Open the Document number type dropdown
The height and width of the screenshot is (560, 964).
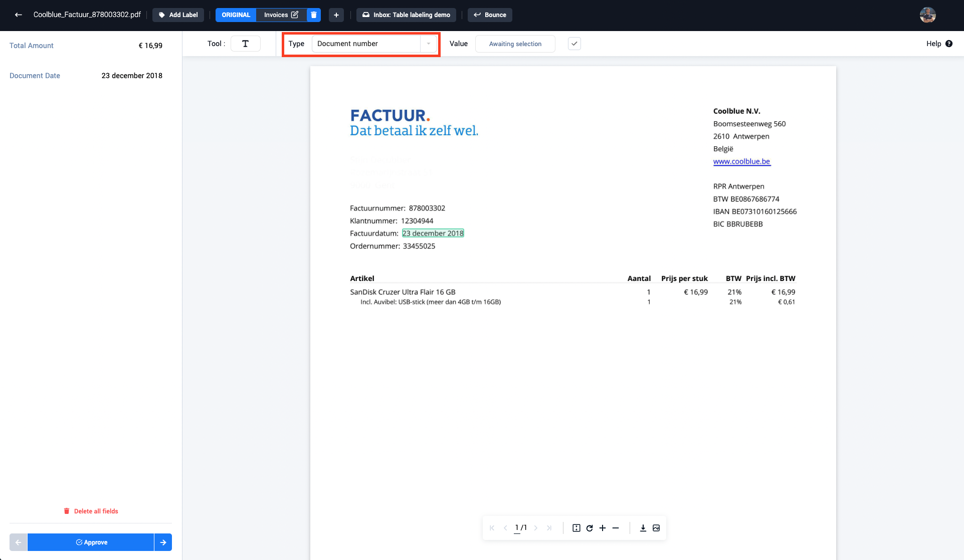click(x=373, y=44)
